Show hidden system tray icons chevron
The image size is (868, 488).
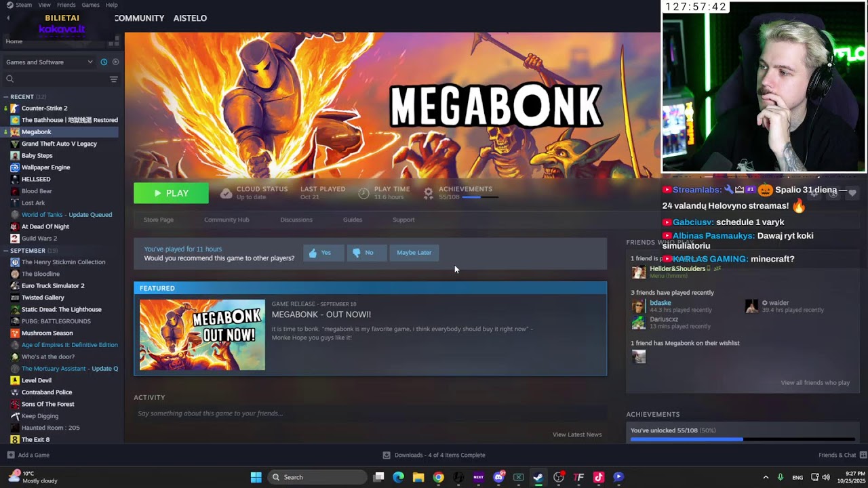point(766,477)
